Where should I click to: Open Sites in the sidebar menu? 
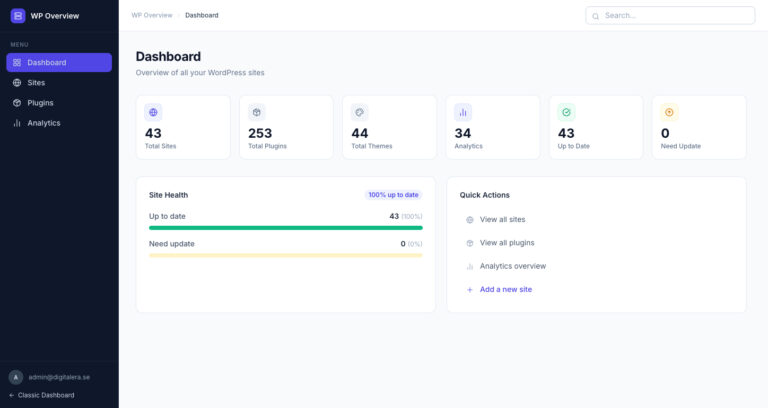[x=36, y=83]
